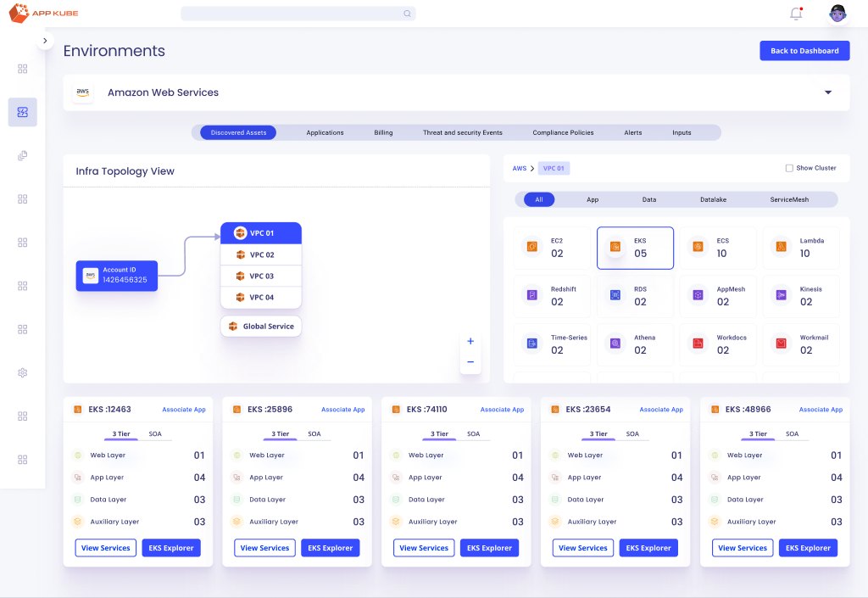Image resolution: width=868 pixels, height=598 pixels.
Task: Open the settings gear in sidebar
Action: click(23, 372)
